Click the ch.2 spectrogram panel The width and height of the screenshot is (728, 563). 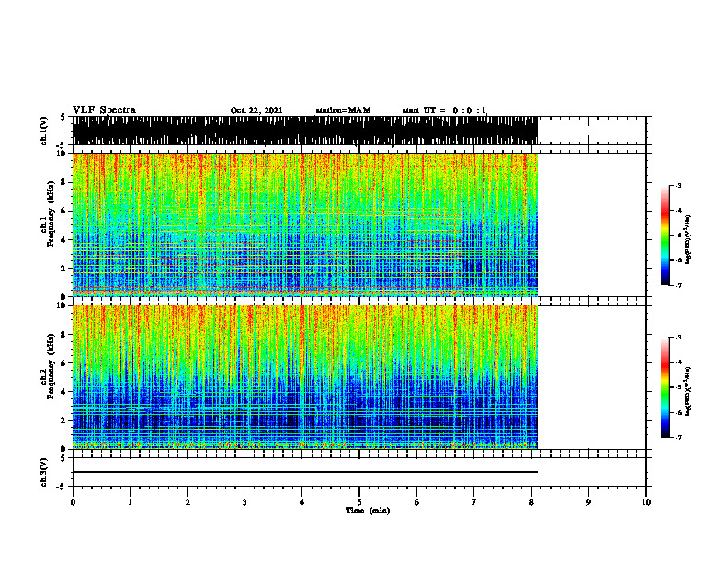(304, 377)
